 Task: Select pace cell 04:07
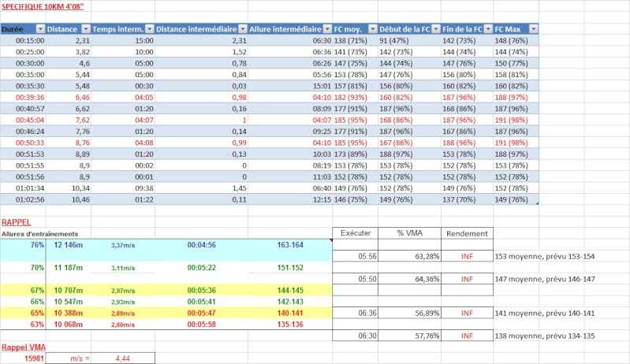tap(290, 120)
